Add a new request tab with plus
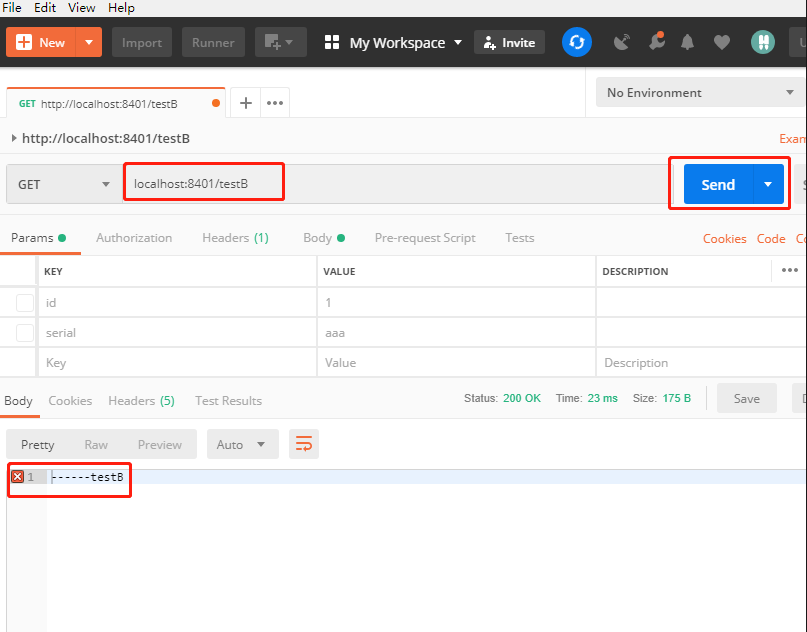This screenshot has width=807, height=632. [246, 103]
